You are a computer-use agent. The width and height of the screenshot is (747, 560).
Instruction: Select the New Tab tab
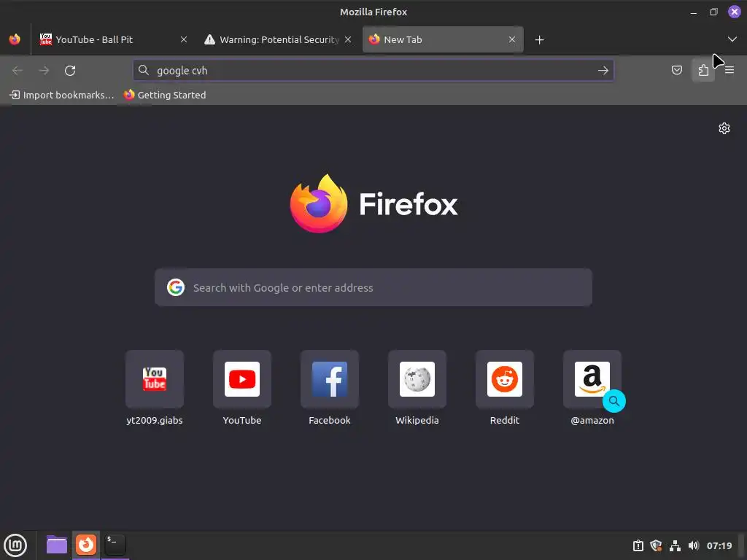[443, 39]
